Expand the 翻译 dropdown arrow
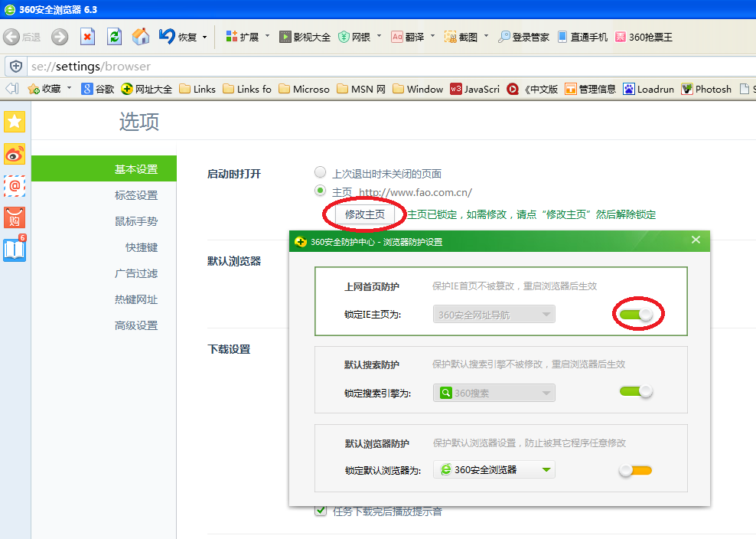This screenshot has height=539, width=756. click(432, 36)
